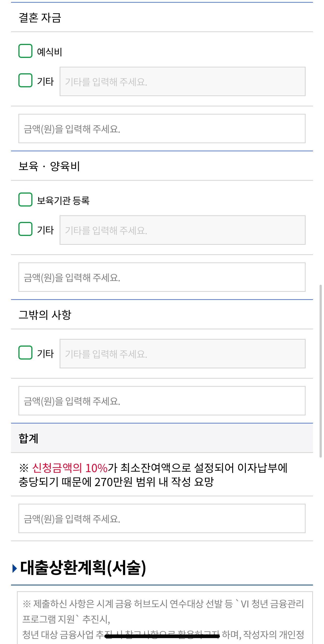Click the 기타 text input beside 예식비 section
Viewport: 324px width, 644px height.
[182, 81]
